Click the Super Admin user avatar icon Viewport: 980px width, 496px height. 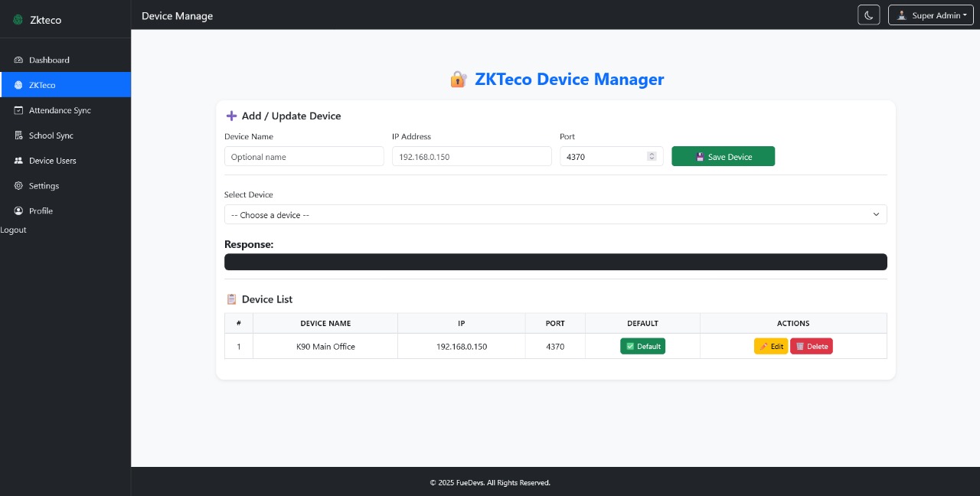(x=902, y=15)
